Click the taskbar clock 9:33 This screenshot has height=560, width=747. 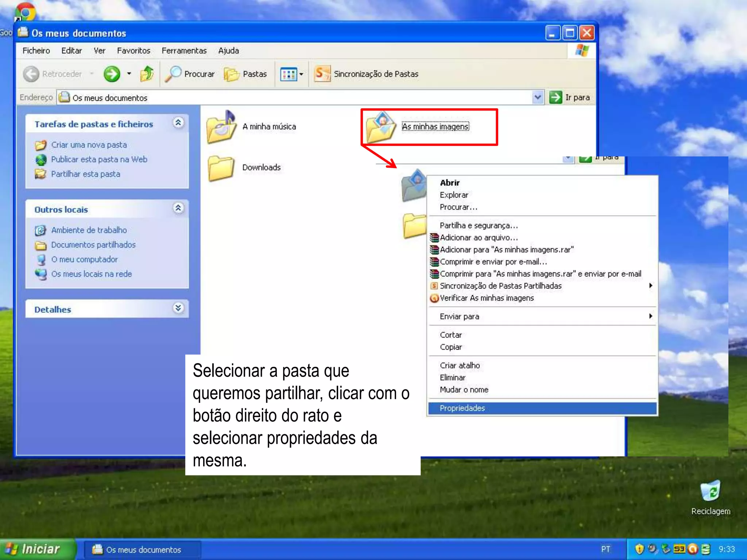coord(727,549)
